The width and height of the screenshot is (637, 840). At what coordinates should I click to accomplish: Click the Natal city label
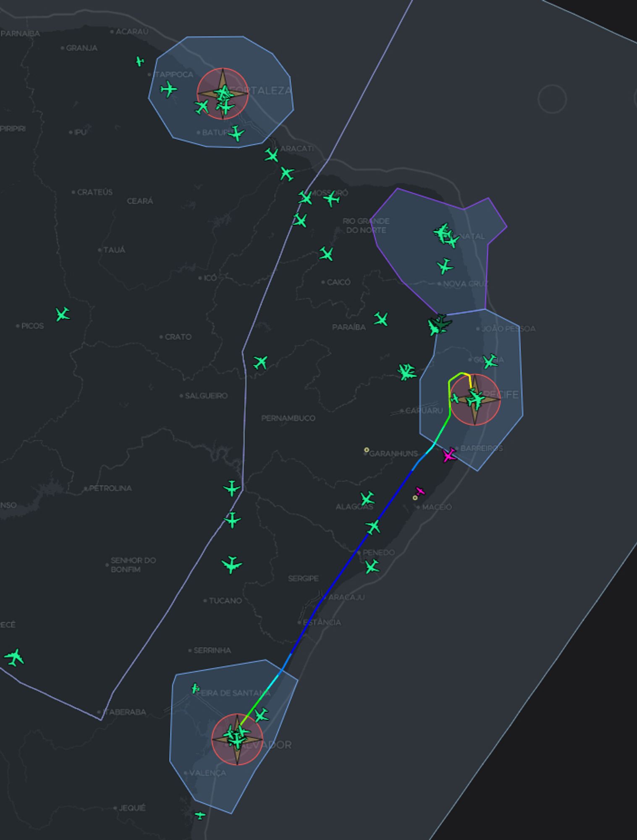pyautogui.click(x=472, y=236)
